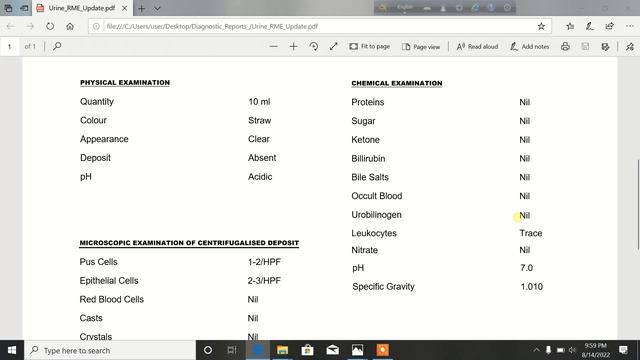Open Cortana circle icon

tap(208, 350)
